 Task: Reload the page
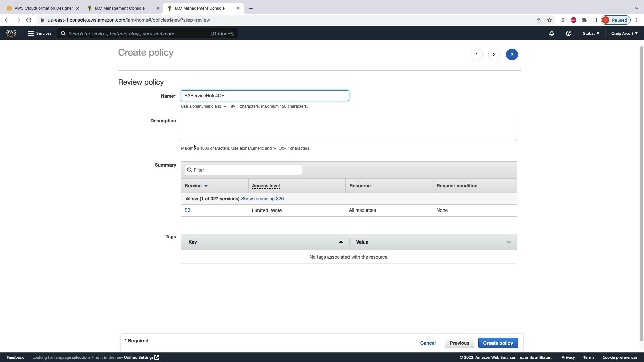pos(29,20)
